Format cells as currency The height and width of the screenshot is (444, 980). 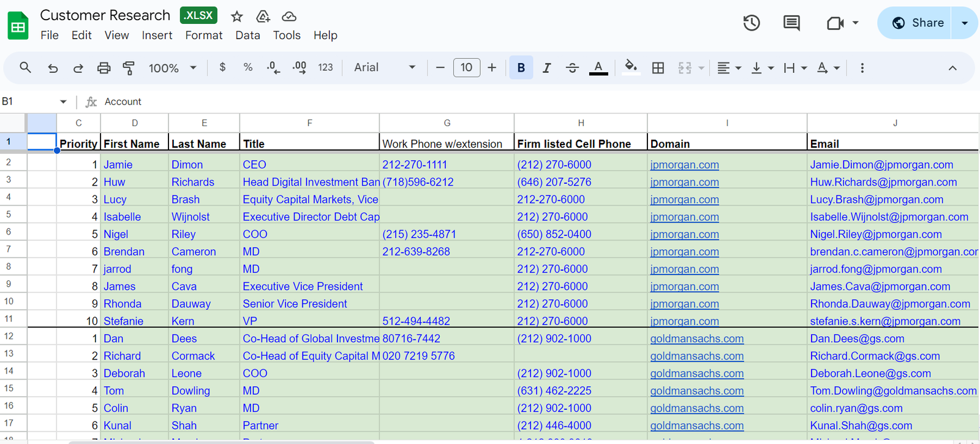(222, 67)
